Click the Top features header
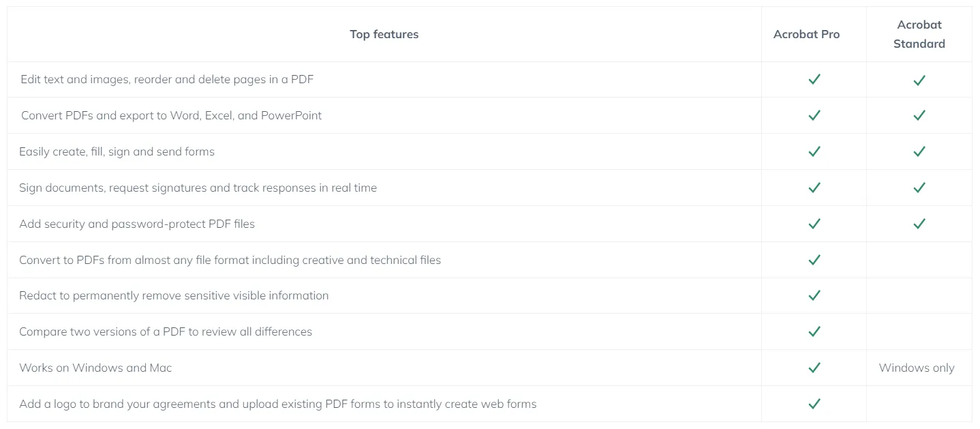 384,34
